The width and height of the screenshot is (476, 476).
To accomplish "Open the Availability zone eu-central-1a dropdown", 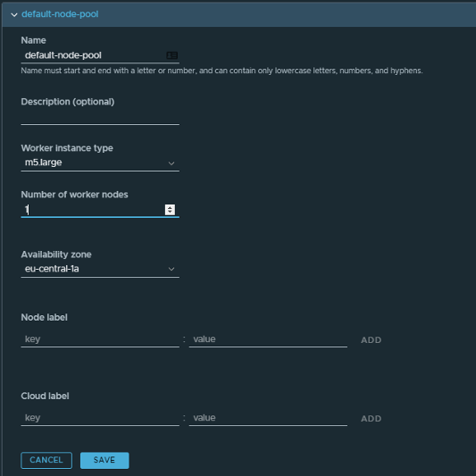I will tap(100, 269).
